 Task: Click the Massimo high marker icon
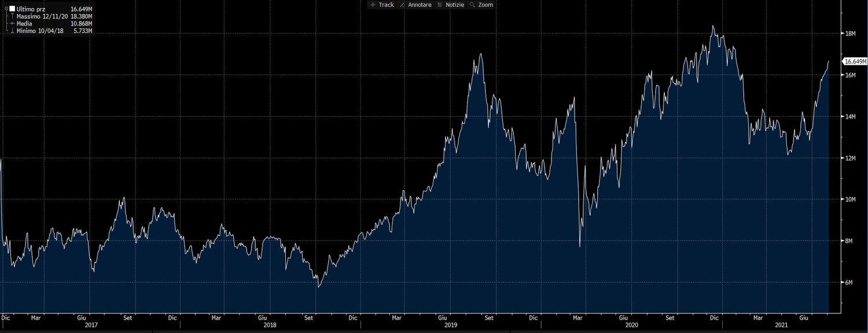[12, 17]
